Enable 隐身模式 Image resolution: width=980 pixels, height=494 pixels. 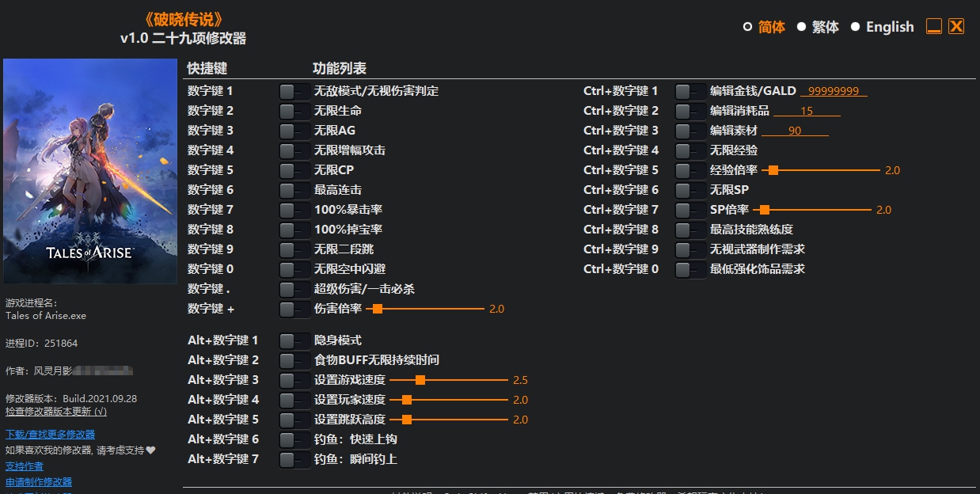[294, 340]
